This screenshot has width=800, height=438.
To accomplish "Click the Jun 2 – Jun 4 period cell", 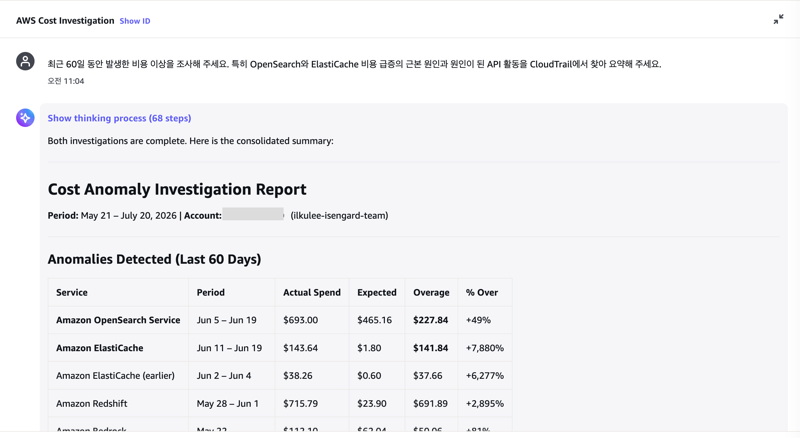I will 224,376.
